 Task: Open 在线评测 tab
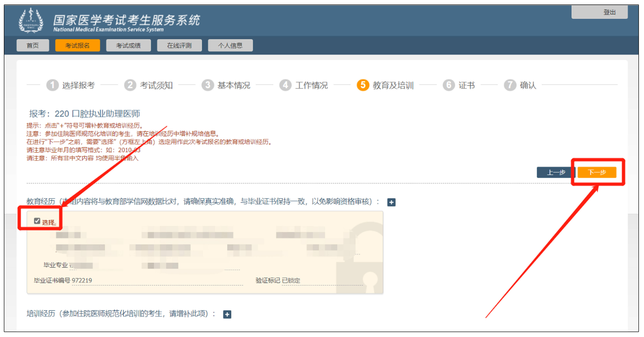179,45
